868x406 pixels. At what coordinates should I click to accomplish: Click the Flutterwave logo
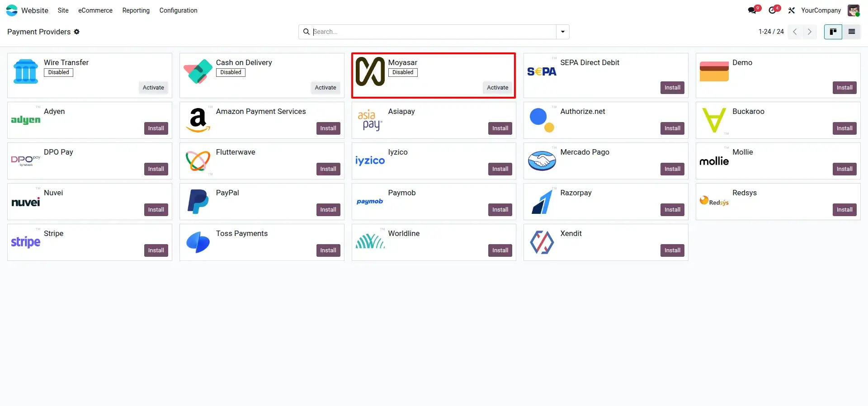pos(198,161)
